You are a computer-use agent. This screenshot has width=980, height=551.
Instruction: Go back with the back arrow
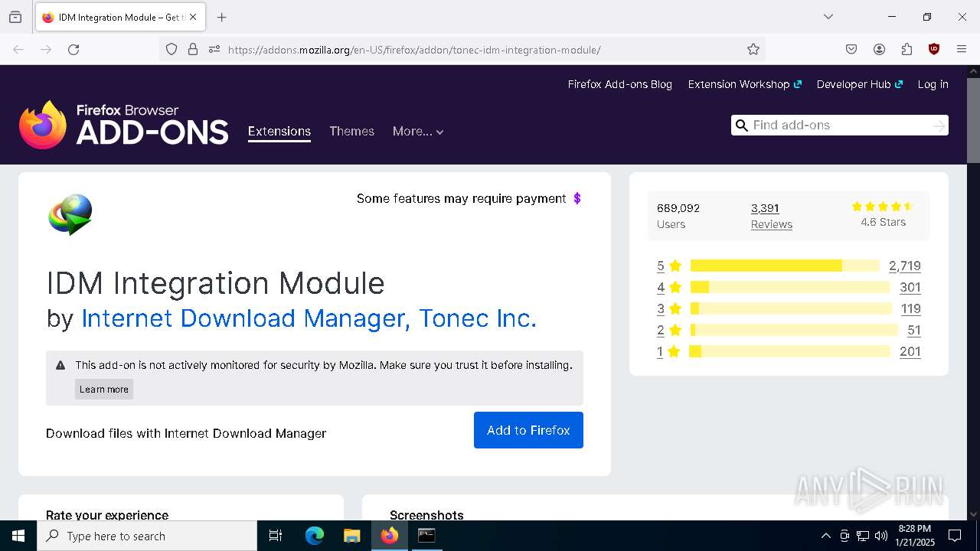(x=18, y=49)
